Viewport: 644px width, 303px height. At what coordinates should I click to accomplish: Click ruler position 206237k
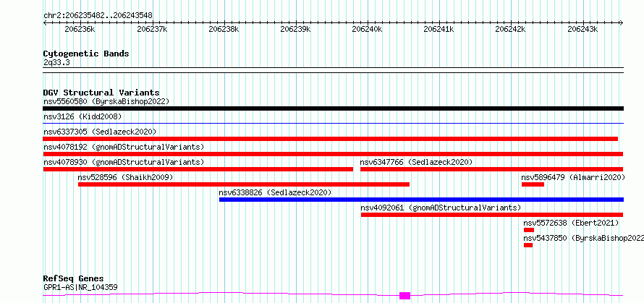tap(153, 29)
